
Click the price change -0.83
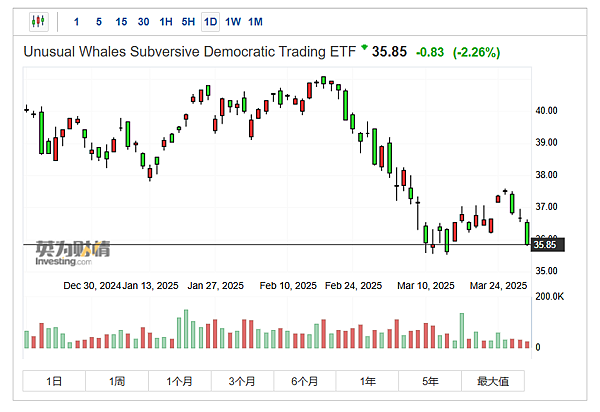click(x=430, y=52)
